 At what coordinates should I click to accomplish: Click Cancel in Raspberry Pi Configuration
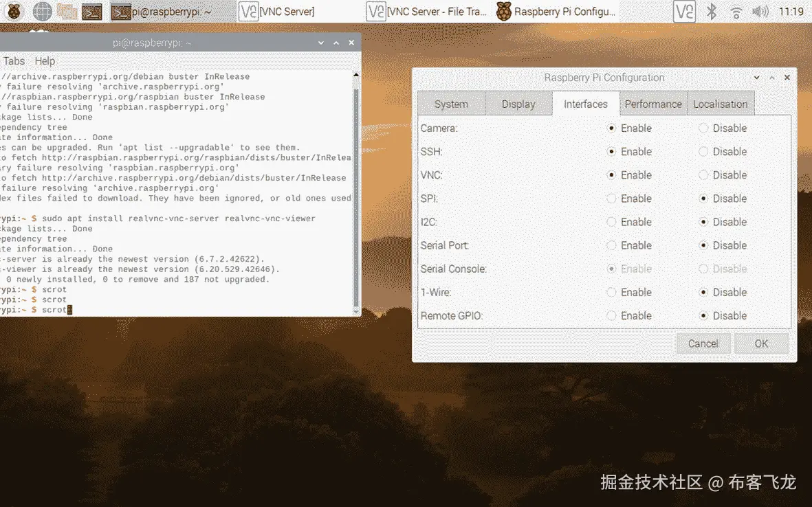703,343
